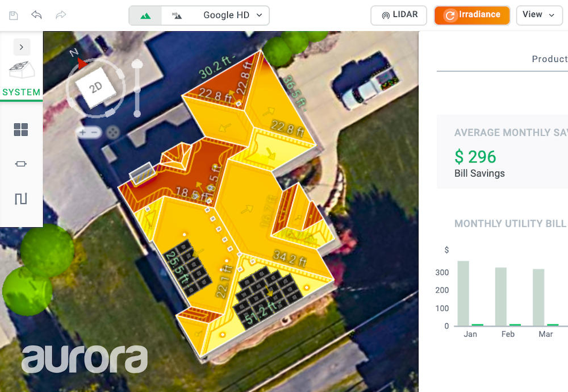Image resolution: width=568 pixels, height=392 pixels.
Task: Select the component fuse icon
Action: [21, 164]
